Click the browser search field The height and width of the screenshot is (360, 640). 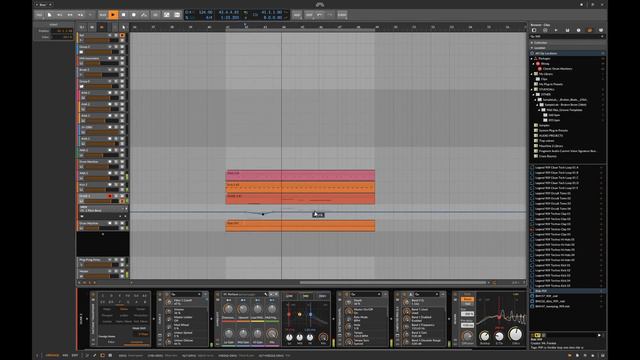point(567,36)
